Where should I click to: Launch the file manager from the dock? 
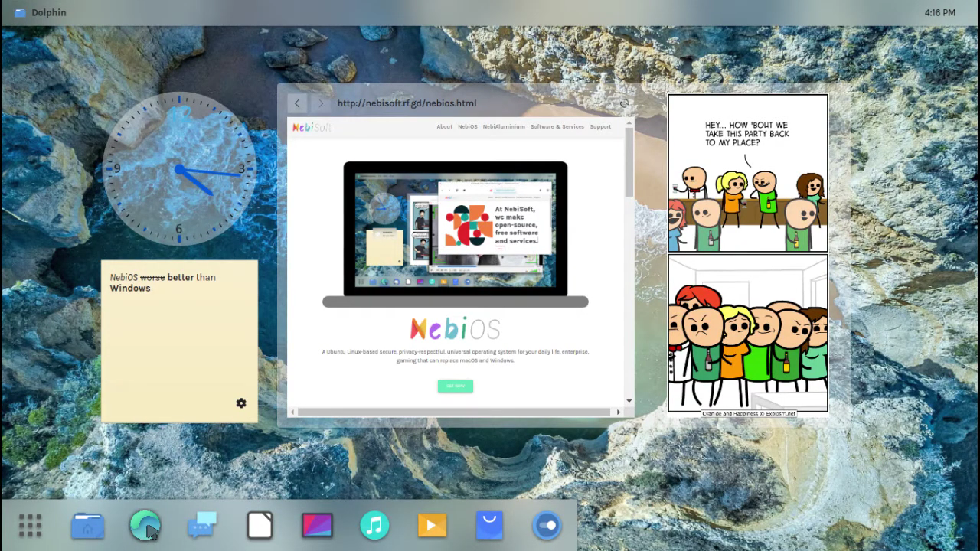[x=87, y=526]
